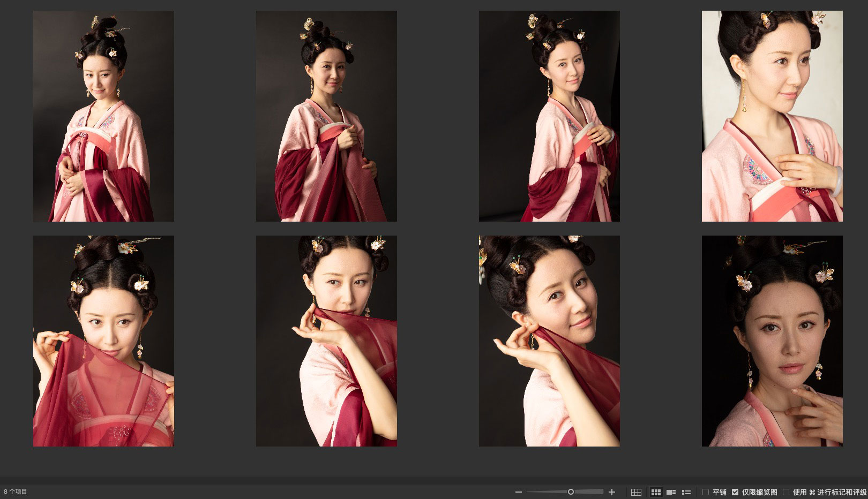Adjust the thumbnail size slider handle

[x=571, y=492]
